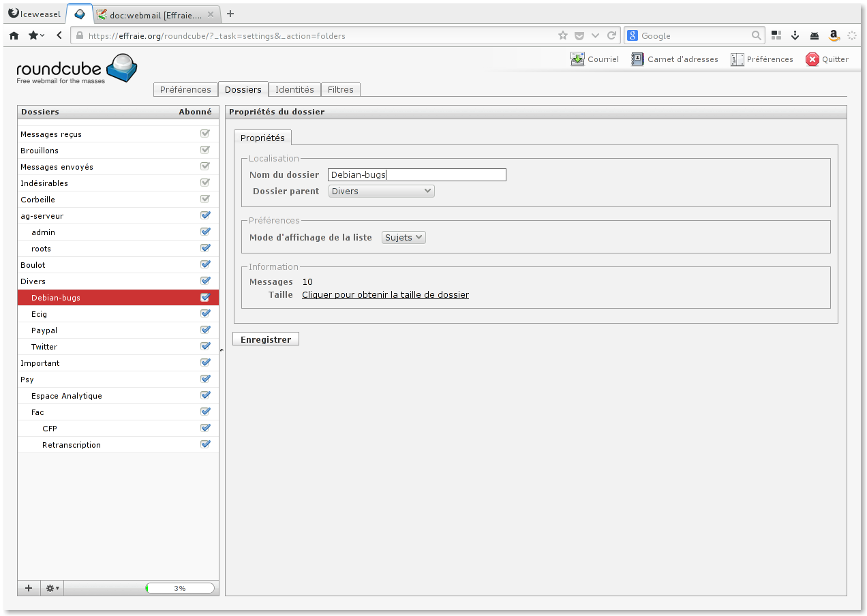Click the browser back arrow

[x=59, y=35]
